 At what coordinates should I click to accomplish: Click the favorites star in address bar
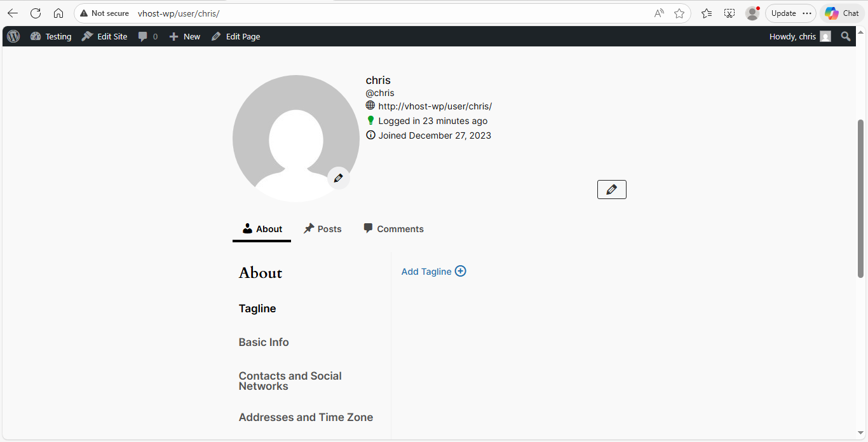click(680, 13)
